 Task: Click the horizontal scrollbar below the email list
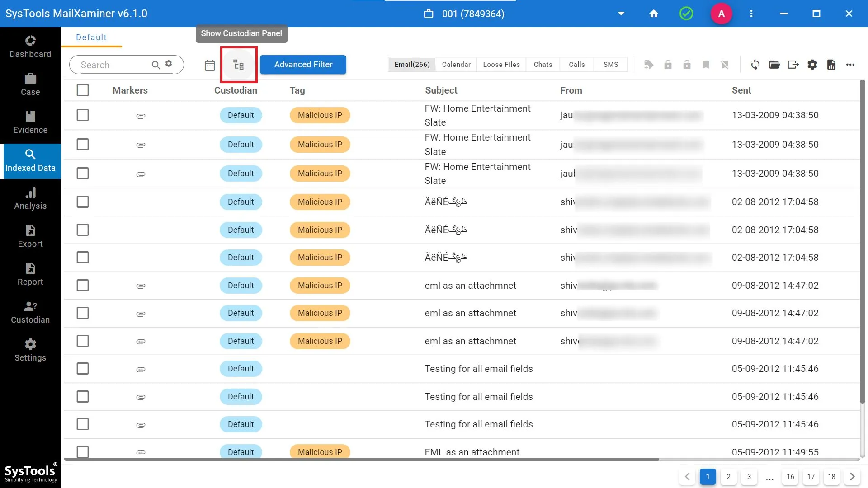coord(362,460)
